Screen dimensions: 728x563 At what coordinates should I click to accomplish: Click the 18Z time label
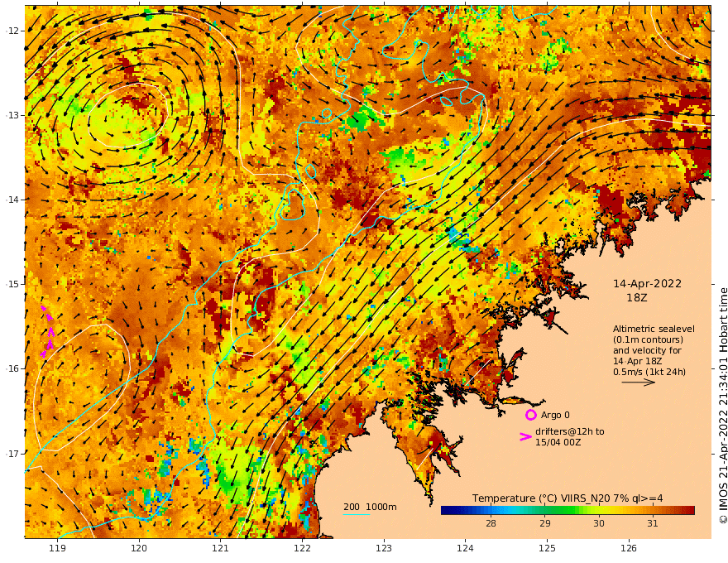pyautogui.click(x=636, y=298)
